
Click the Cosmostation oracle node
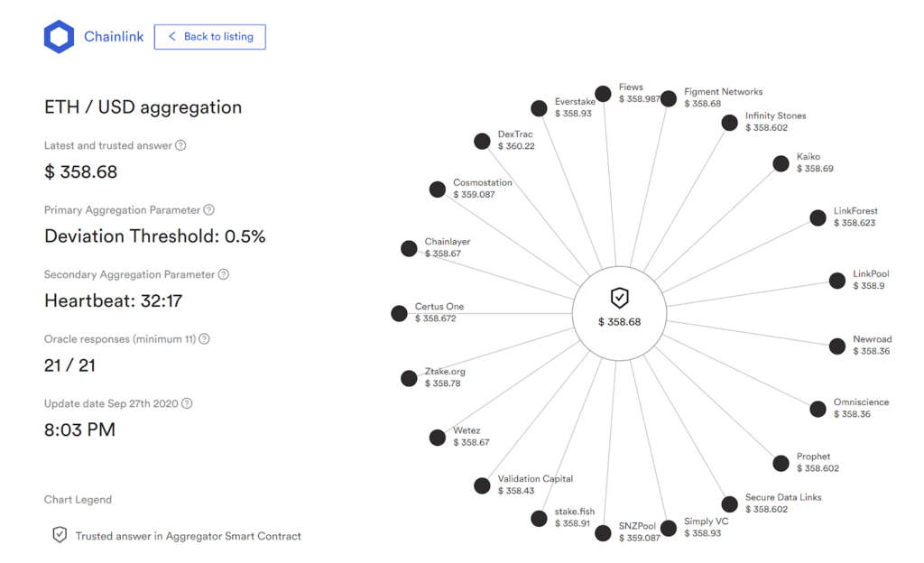[438, 189]
